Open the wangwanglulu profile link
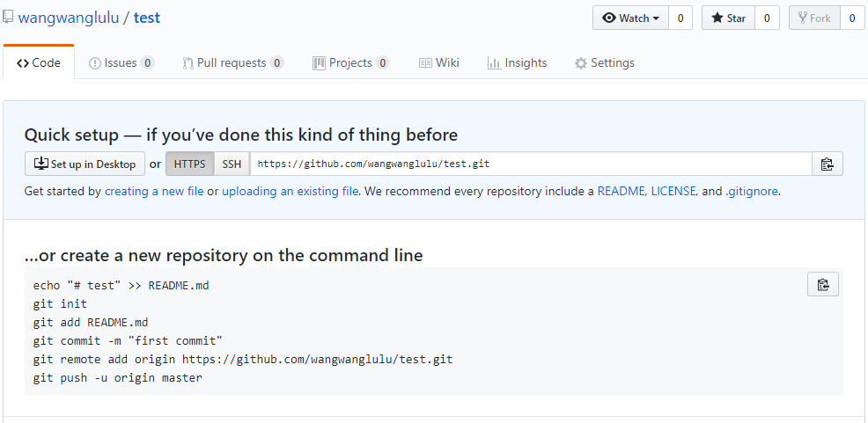Viewport: 868px width, 423px height. [x=70, y=18]
